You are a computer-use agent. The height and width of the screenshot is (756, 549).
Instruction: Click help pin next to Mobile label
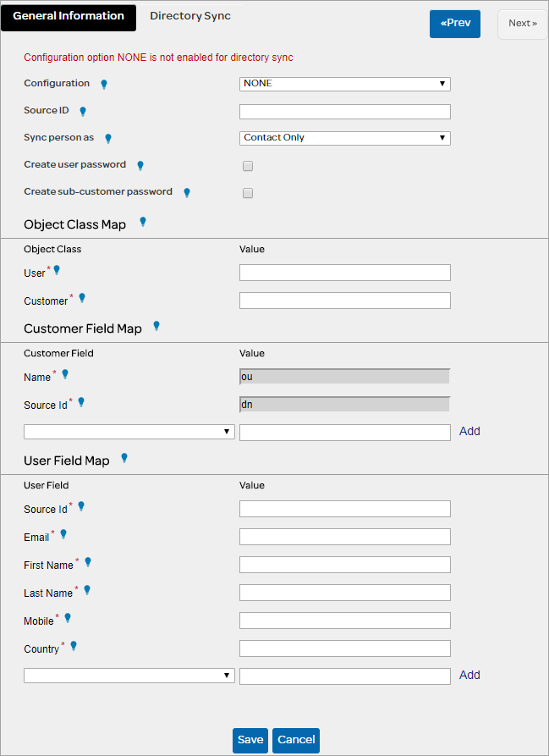[x=68, y=618]
